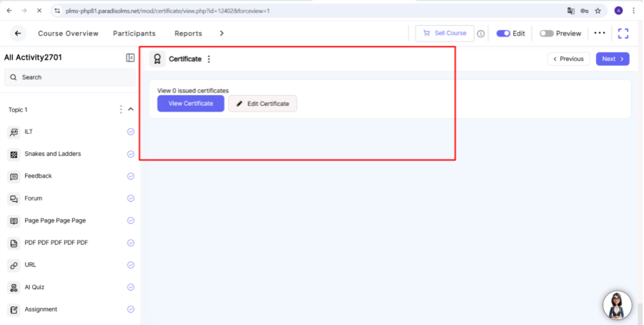This screenshot has height=325, width=644.
Task: Toggle the Edit mode switch
Action: pyautogui.click(x=503, y=34)
